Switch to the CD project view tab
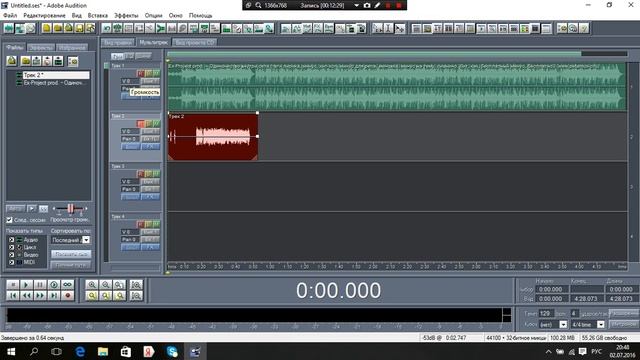 pos(195,42)
